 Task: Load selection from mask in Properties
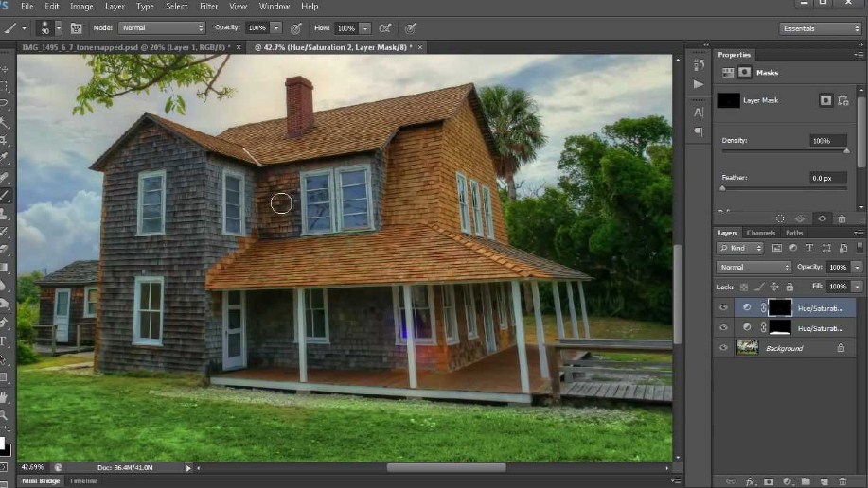point(780,218)
